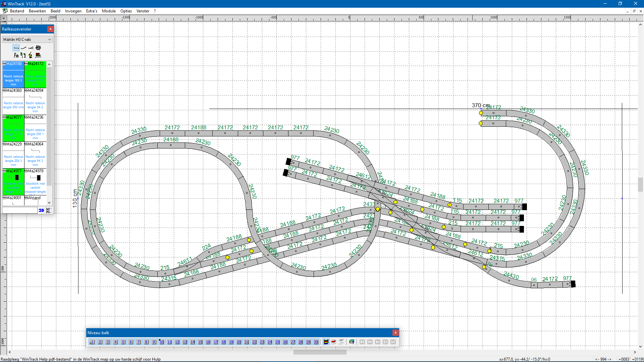Toggle level 15 visibility

(200, 342)
